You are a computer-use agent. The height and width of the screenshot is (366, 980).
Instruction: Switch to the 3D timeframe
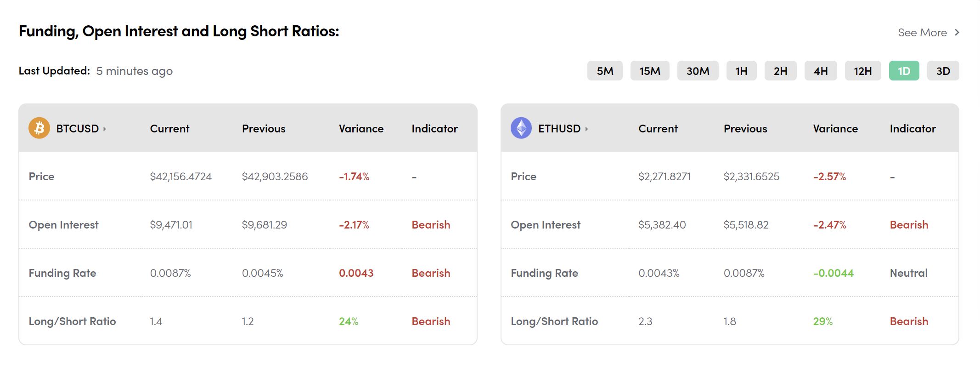(x=943, y=71)
